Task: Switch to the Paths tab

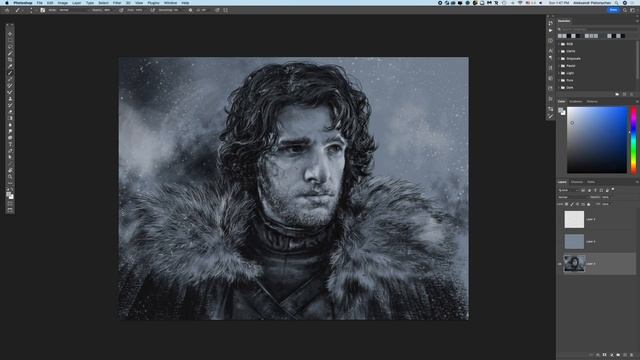Action: click(591, 182)
